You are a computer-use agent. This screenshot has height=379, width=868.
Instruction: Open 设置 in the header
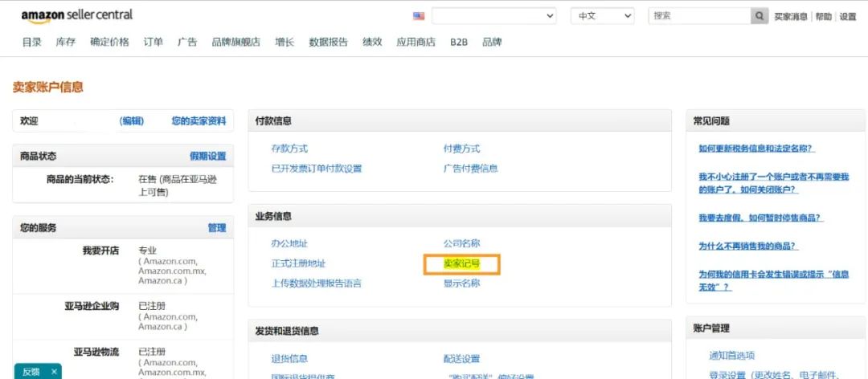848,17
